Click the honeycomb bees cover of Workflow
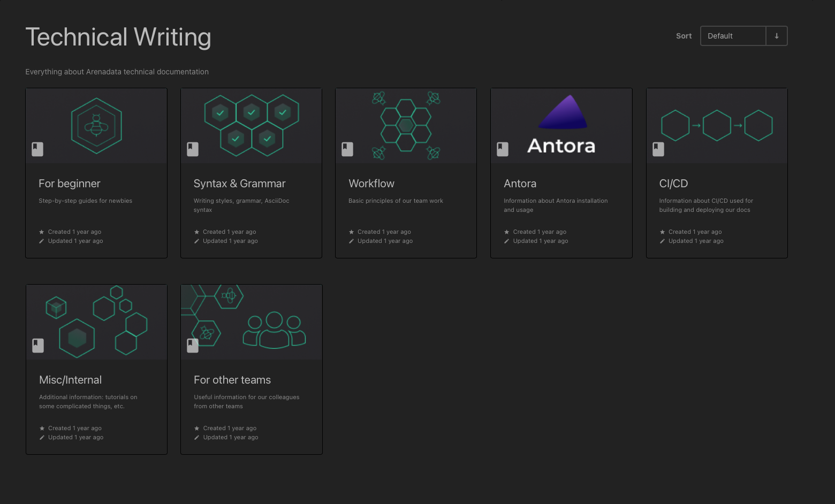Image resolution: width=835 pixels, height=504 pixels. 406,126
